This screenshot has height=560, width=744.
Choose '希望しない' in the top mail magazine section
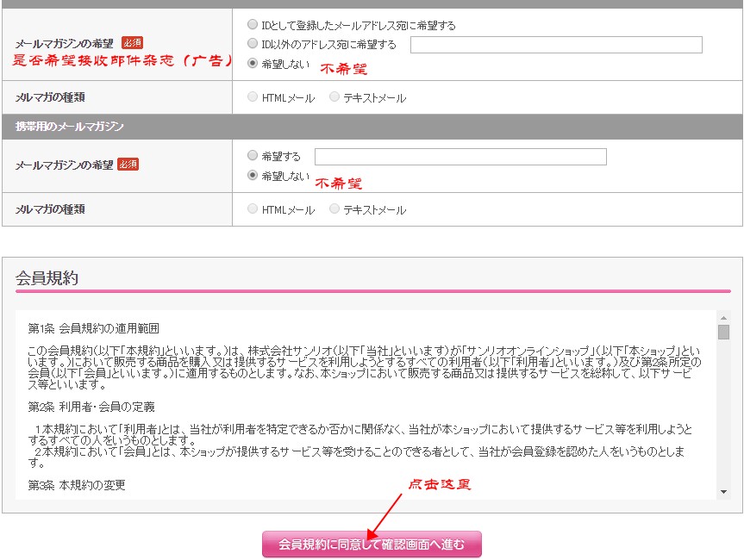click(253, 63)
